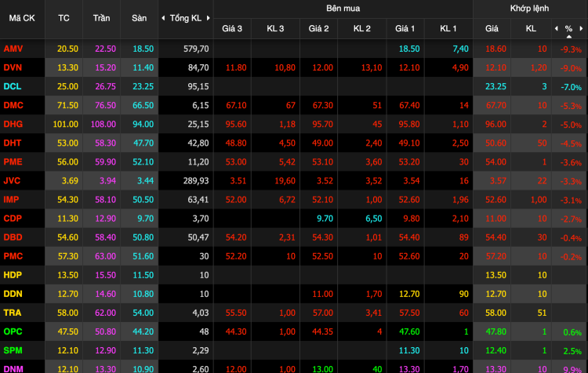Screen dimensions: 588x373
Task: Click JVC total volume 289,93
Action: [x=196, y=181]
